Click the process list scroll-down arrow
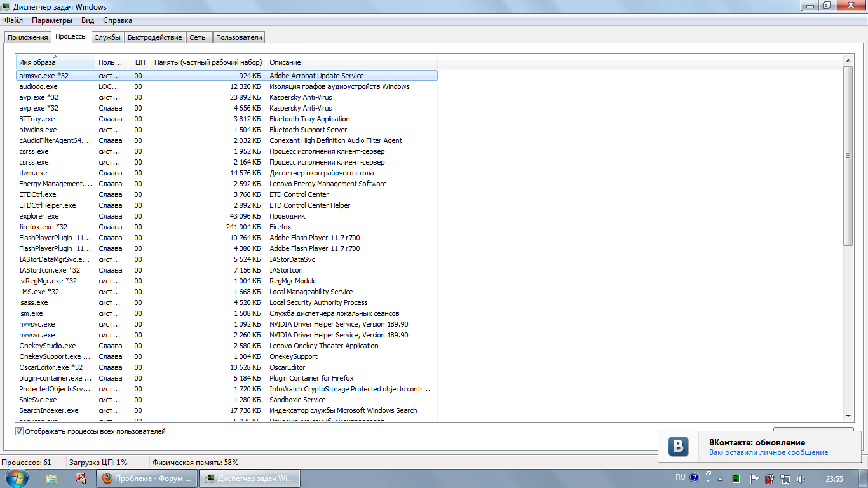The width and height of the screenshot is (868, 488). [x=848, y=416]
